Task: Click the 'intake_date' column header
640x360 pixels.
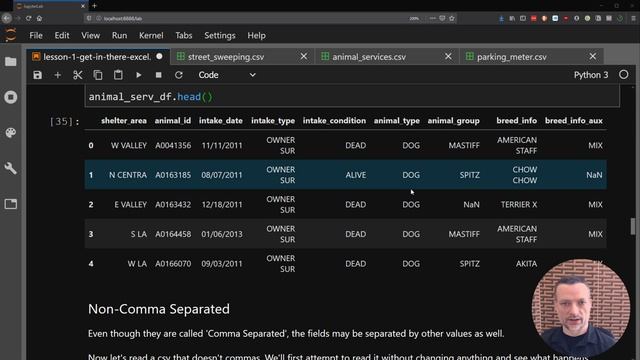Action: coord(221,120)
